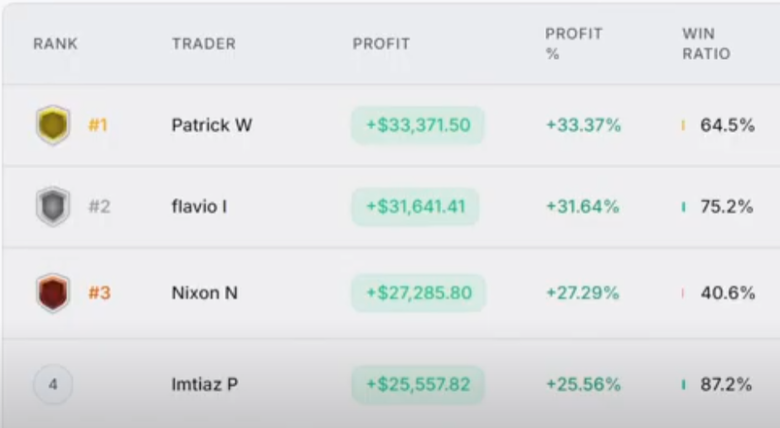
Task: Sort by the RANK column header
Action: coord(55,44)
